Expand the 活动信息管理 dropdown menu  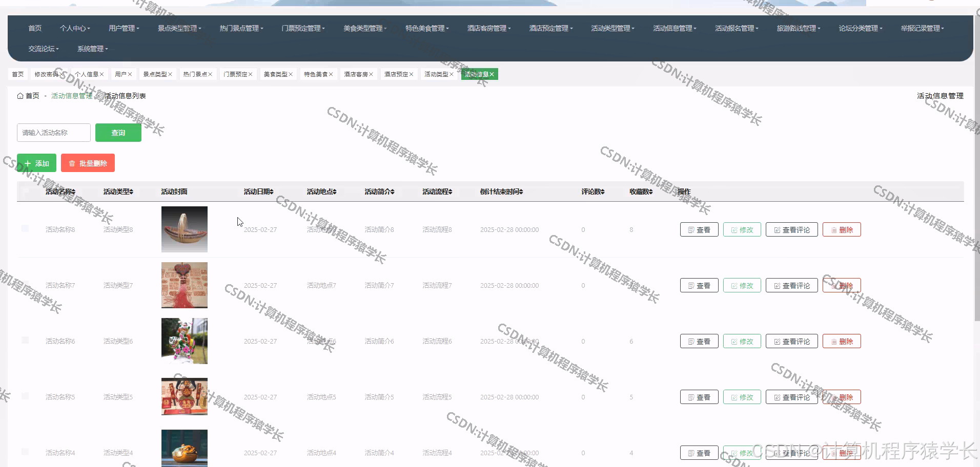[675, 28]
